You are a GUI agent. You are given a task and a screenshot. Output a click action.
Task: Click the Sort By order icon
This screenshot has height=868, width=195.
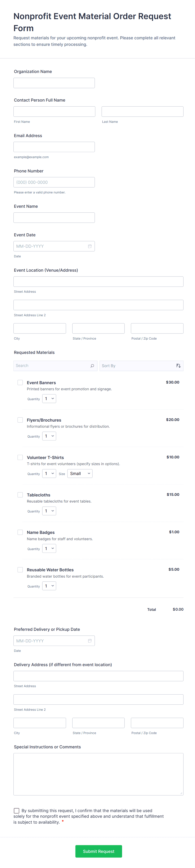pos(178,366)
